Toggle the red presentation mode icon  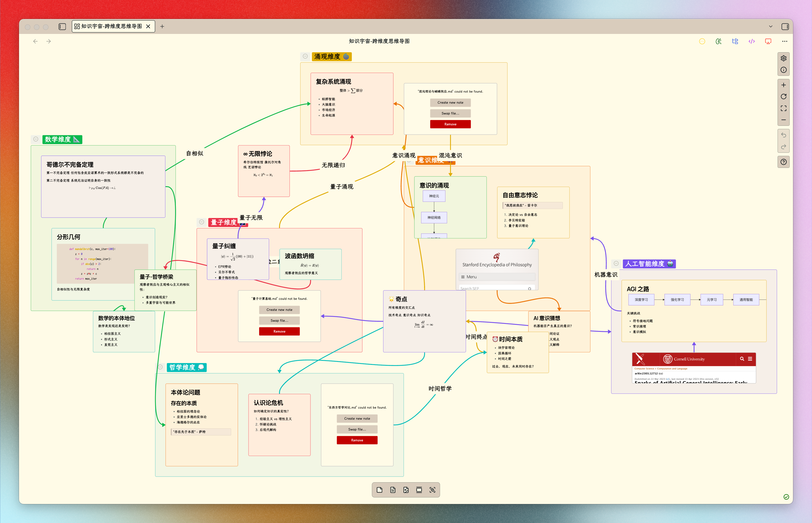coord(768,41)
